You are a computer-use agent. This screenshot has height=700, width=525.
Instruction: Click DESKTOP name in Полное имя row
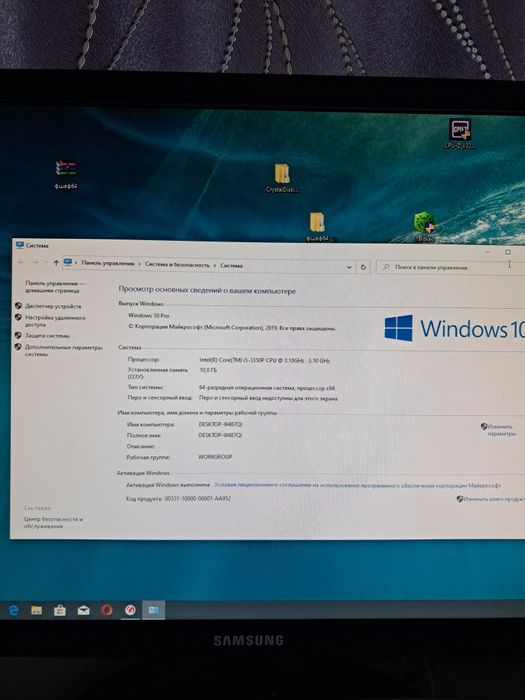pos(220,435)
